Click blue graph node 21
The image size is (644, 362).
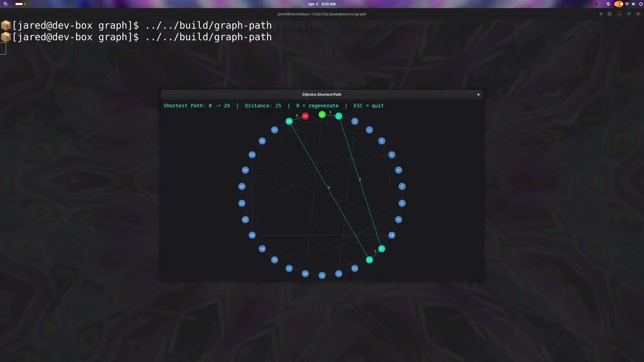click(245, 220)
